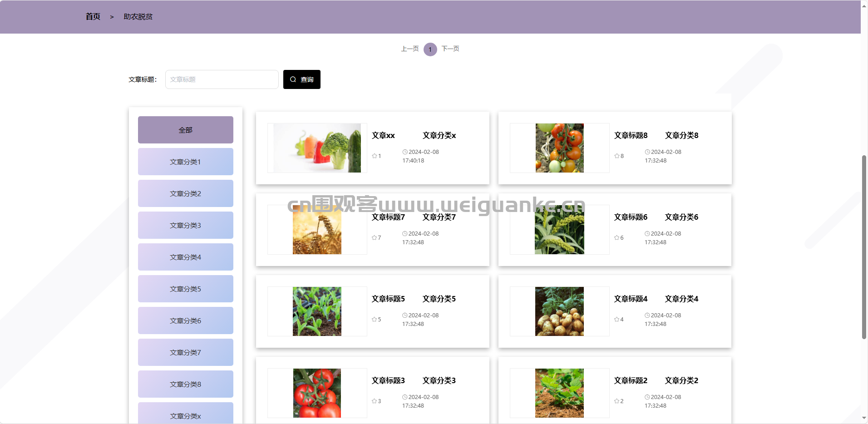Click the star icon on 文章标题2 card
The width and height of the screenshot is (868, 424).
coord(617,401)
